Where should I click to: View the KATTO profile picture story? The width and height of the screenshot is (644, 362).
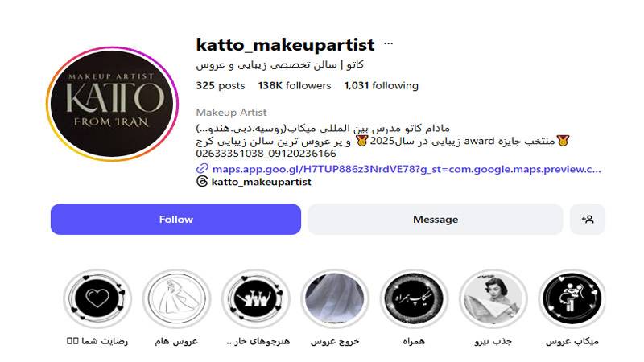click(112, 104)
